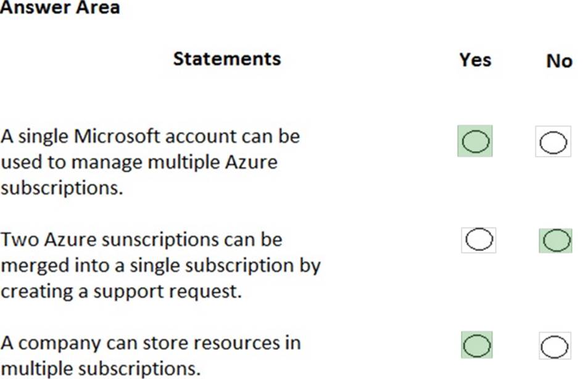
Task: Choose No for merging two Azure subscriptions
Action: pos(555,240)
